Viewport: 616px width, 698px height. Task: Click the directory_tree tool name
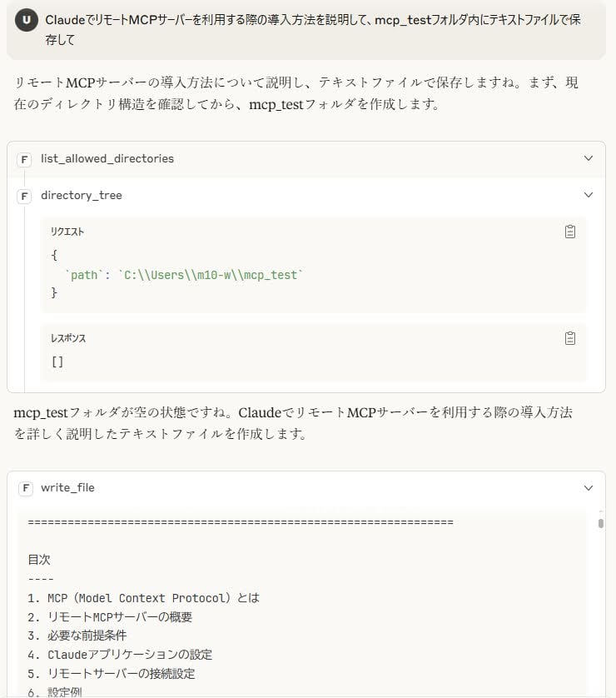[x=82, y=195]
